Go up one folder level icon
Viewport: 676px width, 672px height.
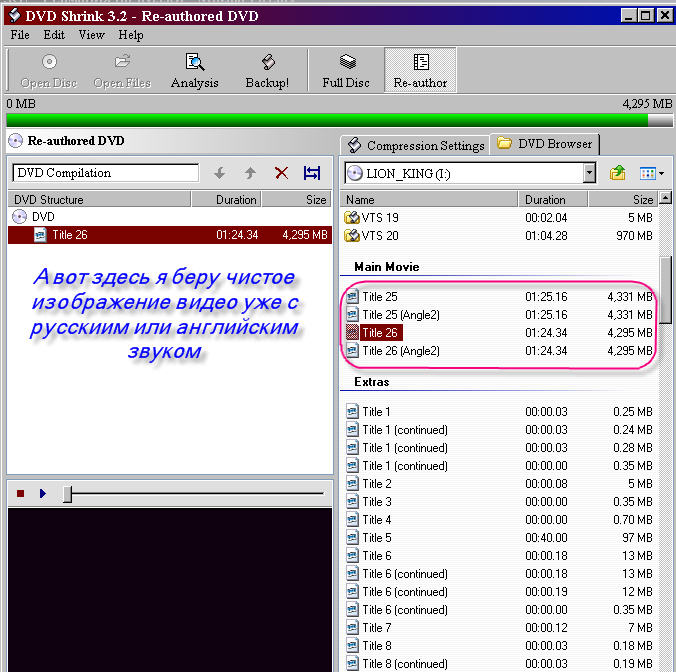click(617, 173)
